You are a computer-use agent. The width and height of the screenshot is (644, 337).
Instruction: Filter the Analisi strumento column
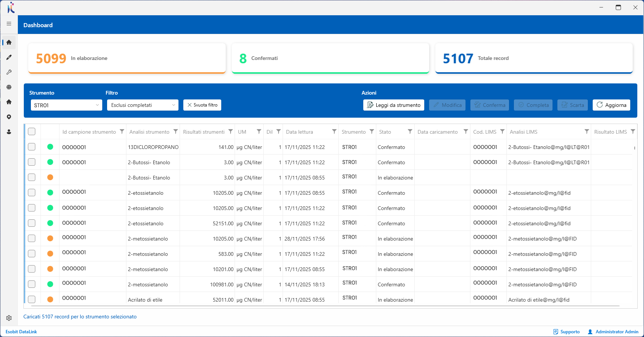[176, 131]
